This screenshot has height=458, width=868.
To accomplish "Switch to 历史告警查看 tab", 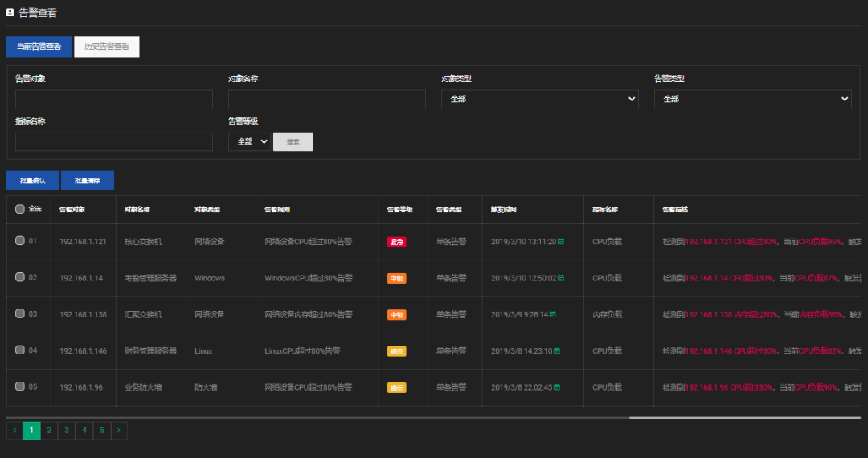I will 107,47.
